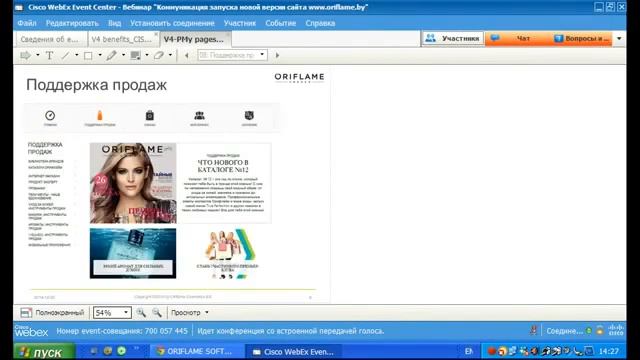Open the Файл menu
Viewport: 640px width, 360px height.
(27, 23)
